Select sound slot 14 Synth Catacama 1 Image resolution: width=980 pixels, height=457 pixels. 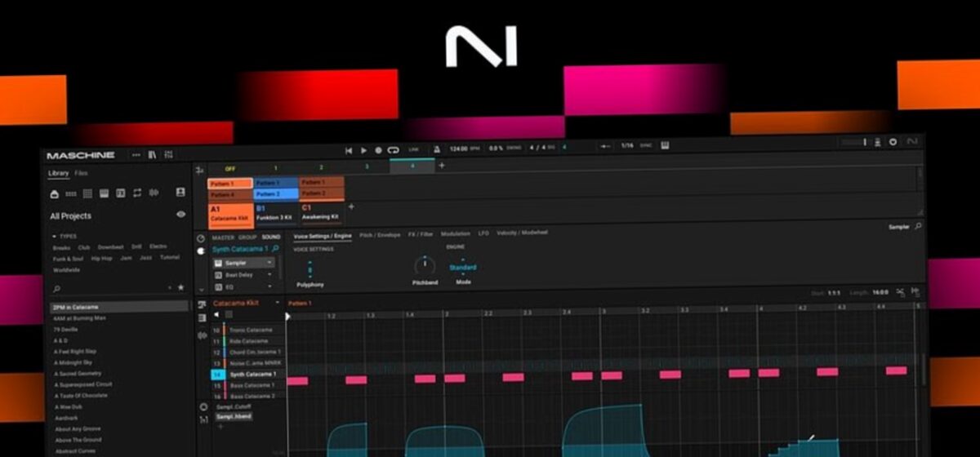coord(247,374)
